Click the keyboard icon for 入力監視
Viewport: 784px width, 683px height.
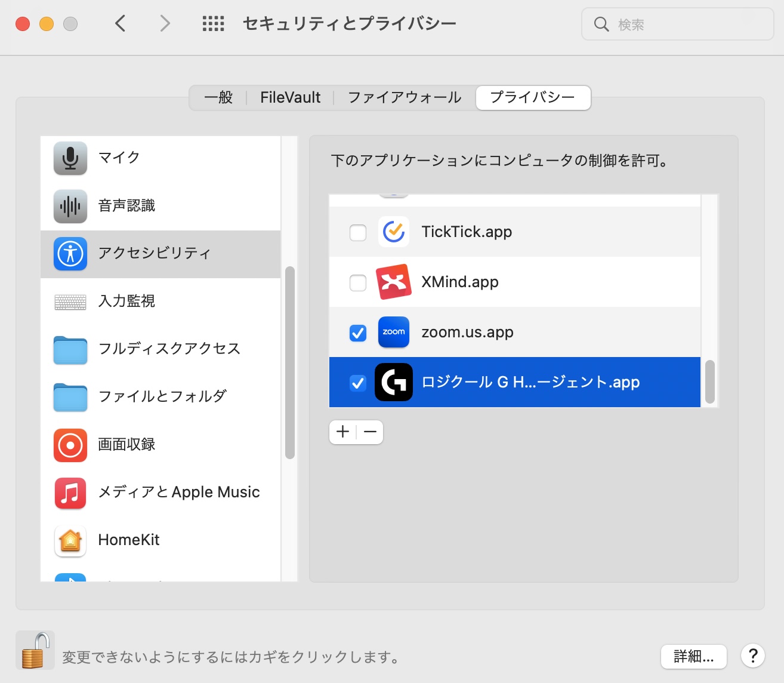(70, 302)
